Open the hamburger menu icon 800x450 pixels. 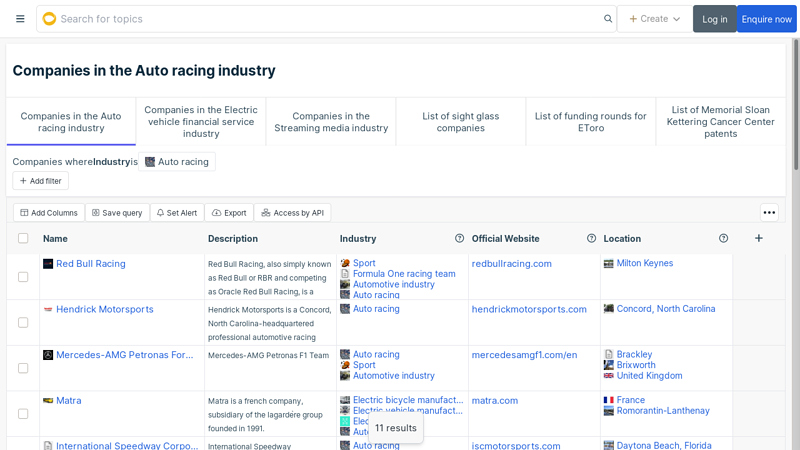pos(20,19)
